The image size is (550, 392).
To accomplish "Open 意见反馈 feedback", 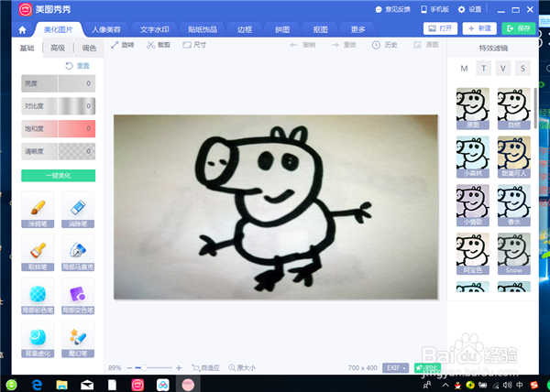I will click(x=393, y=9).
